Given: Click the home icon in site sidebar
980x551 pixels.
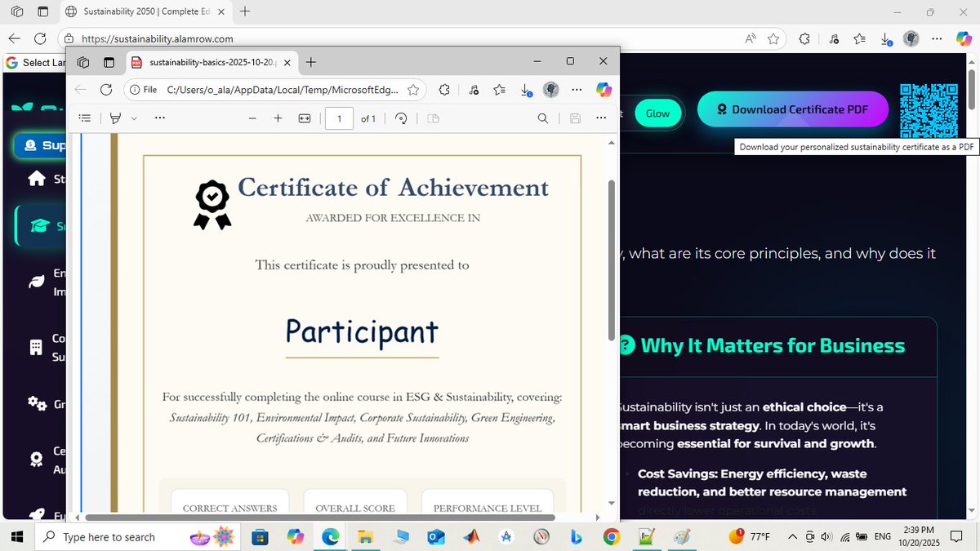Looking at the screenshot, I should (37, 179).
